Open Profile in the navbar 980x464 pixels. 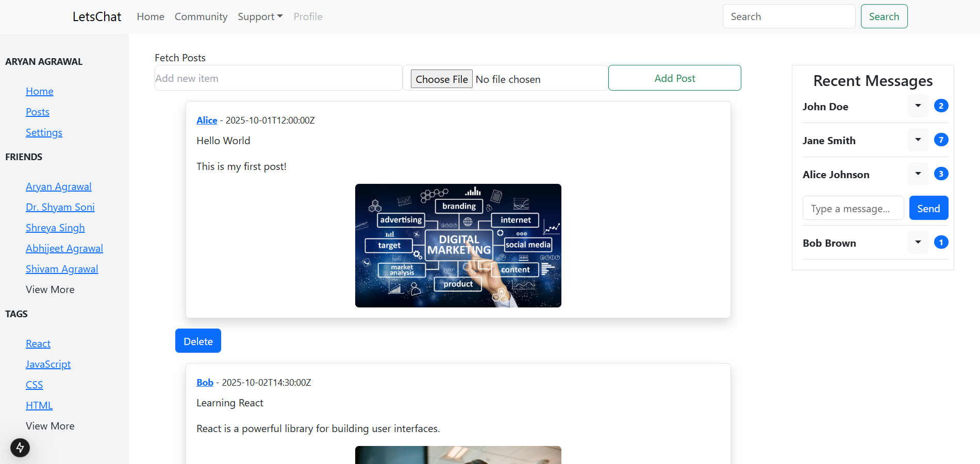click(308, 16)
